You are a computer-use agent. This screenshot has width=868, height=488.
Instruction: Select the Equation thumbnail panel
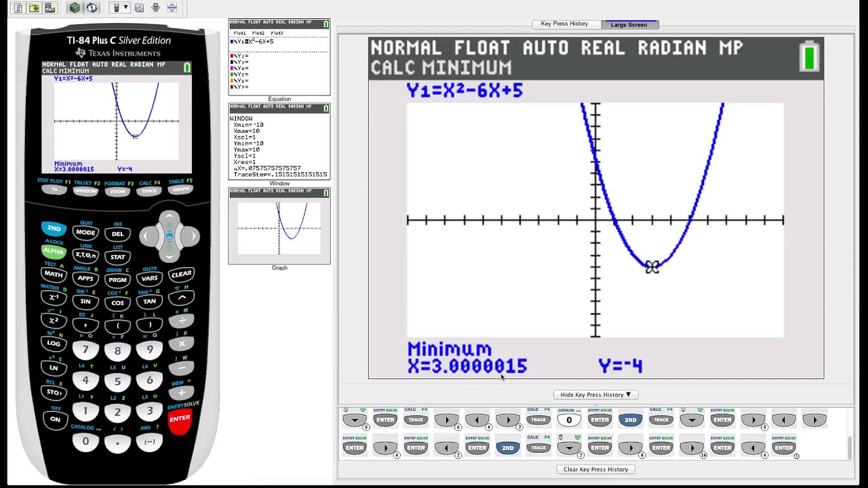pyautogui.click(x=279, y=57)
